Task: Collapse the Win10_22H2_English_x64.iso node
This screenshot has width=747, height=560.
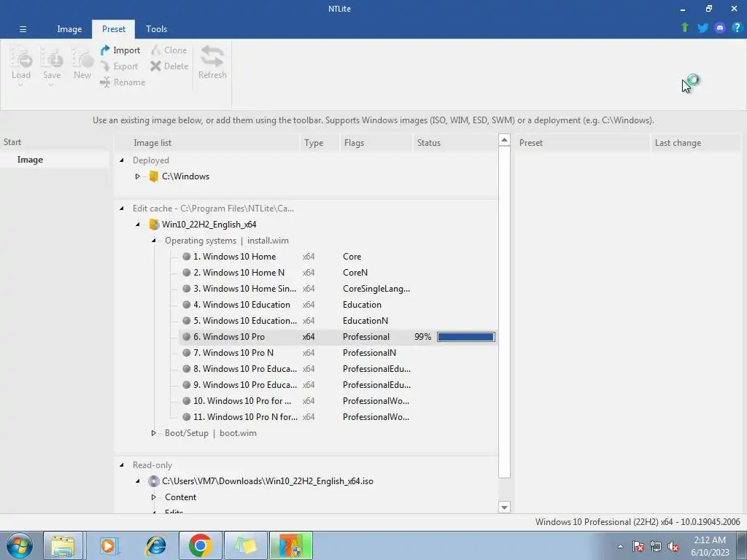Action: click(x=138, y=481)
